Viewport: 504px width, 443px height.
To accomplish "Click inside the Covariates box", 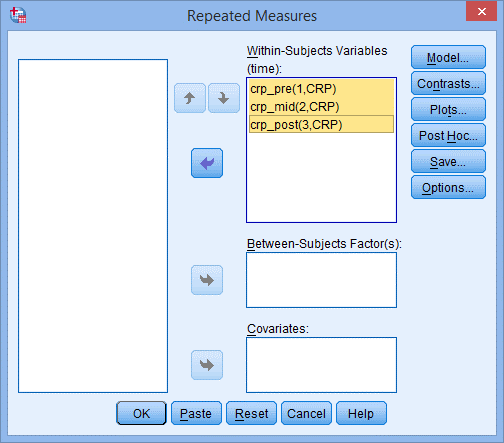I will coord(321,365).
